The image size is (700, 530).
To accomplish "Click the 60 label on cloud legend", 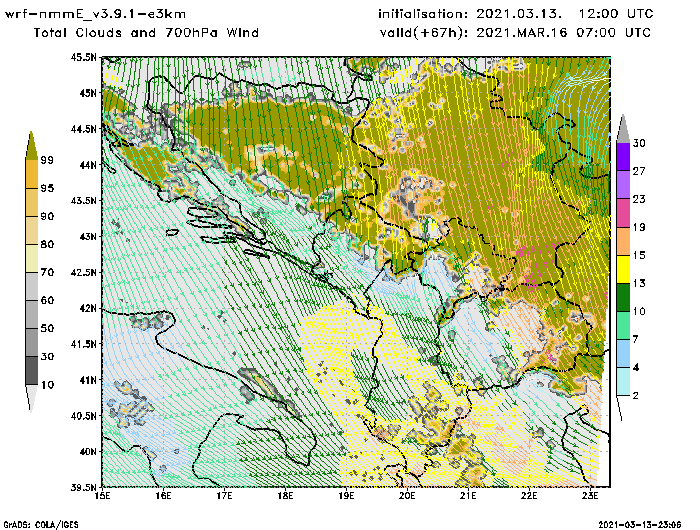I will click(x=47, y=300).
